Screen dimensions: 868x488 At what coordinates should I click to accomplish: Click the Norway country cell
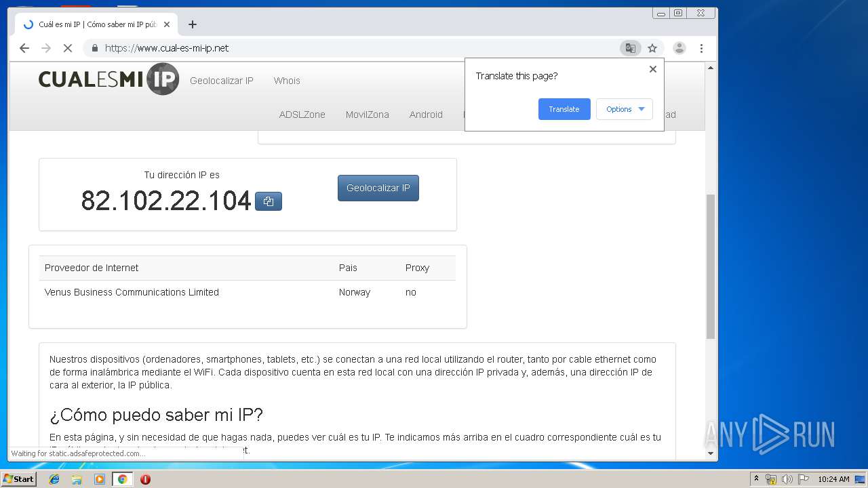pos(355,292)
